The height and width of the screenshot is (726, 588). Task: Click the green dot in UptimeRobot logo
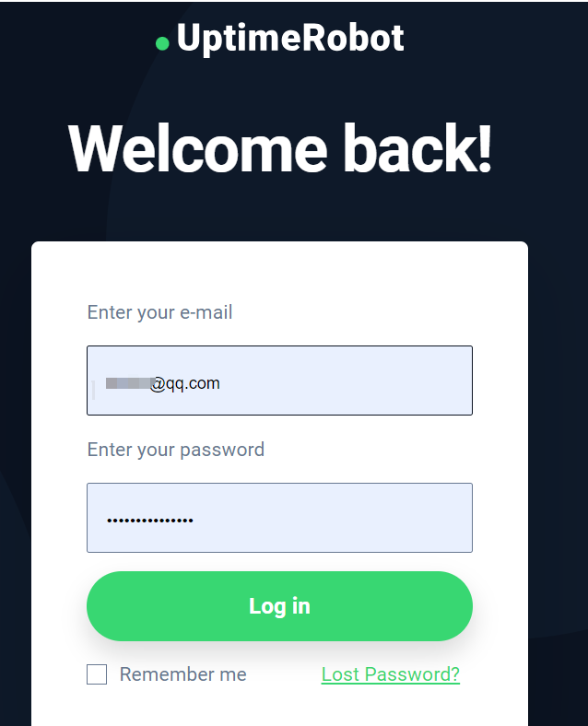[162, 43]
